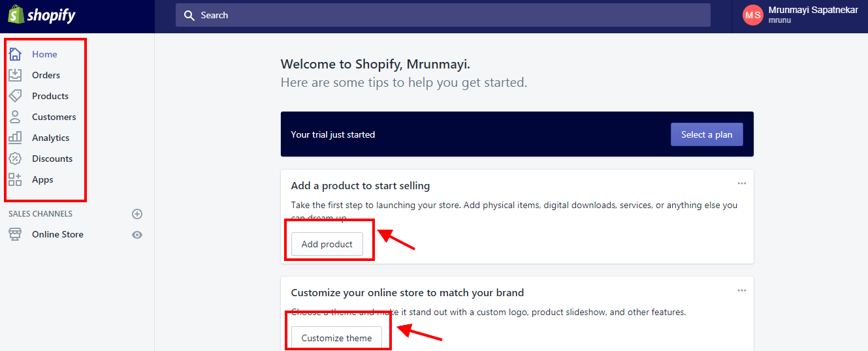Open options menu on Add a product card
868x351 pixels.
(742, 183)
